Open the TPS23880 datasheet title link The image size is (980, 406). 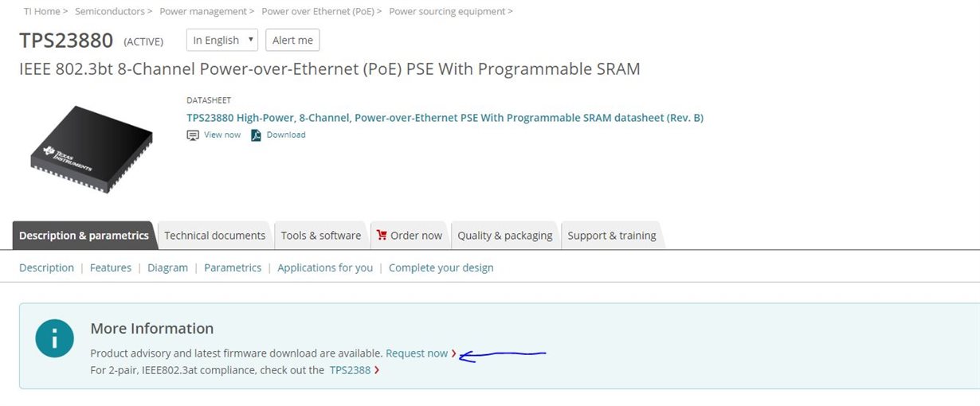(445, 118)
